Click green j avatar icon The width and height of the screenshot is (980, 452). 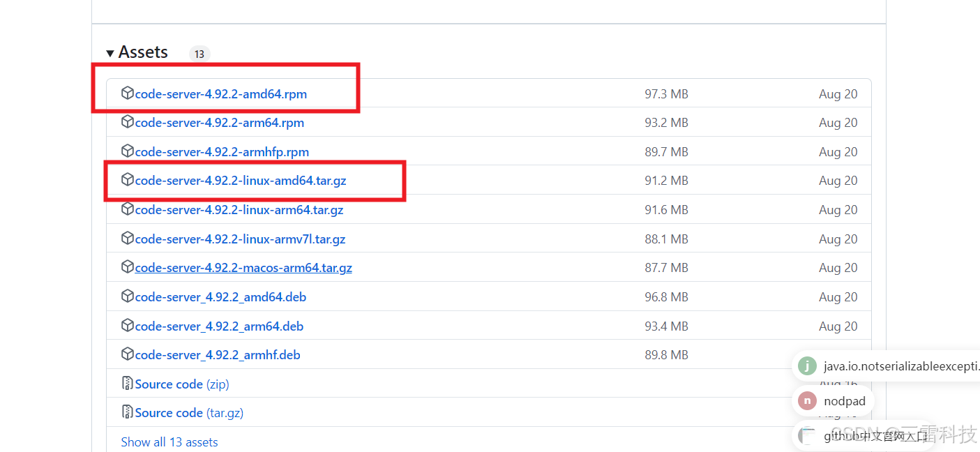(x=807, y=366)
